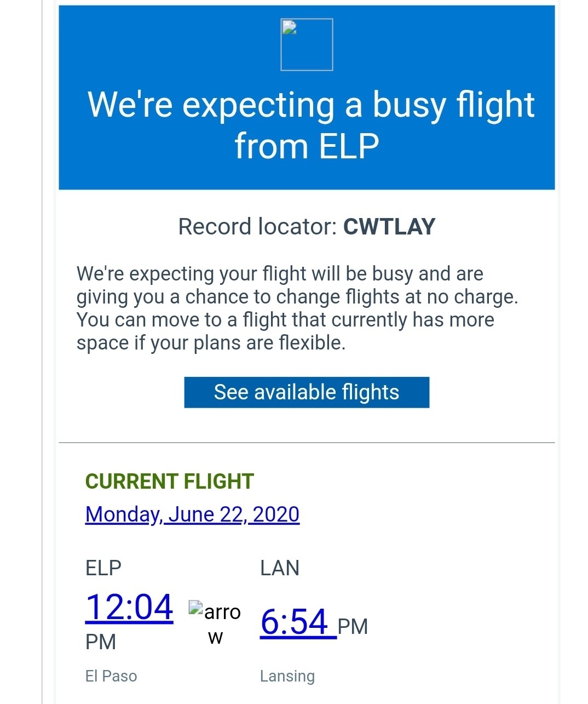Click the 12:04 departure time link

pyautogui.click(x=129, y=607)
